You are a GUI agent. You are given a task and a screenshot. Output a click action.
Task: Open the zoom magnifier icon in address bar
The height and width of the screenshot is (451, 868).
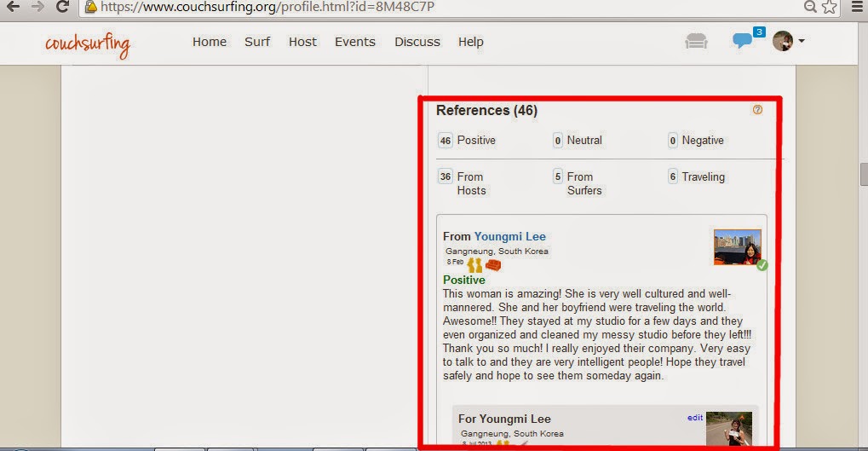coord(810,7)
